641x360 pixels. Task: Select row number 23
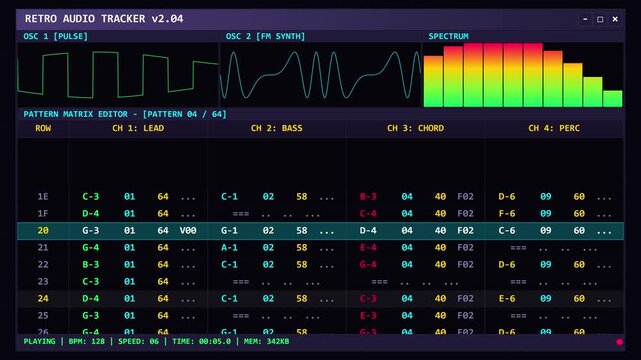pos(43,282)
